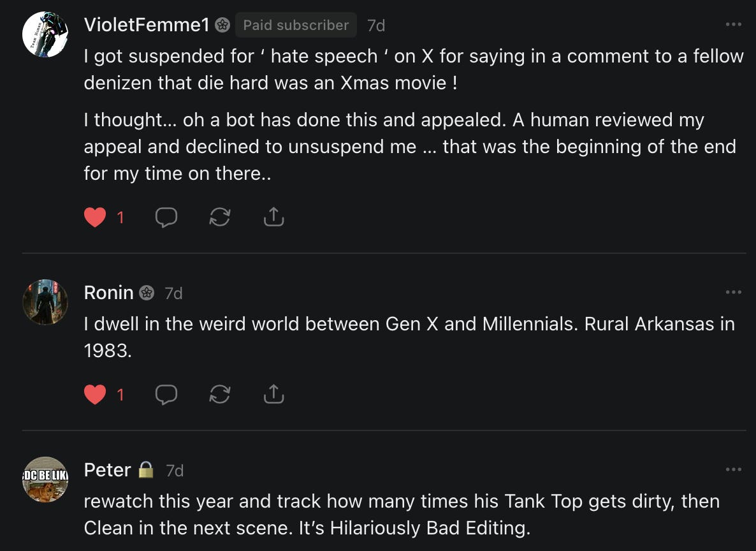Open Peter's profile avatar

pyautogui.click(x=45, y=480)
